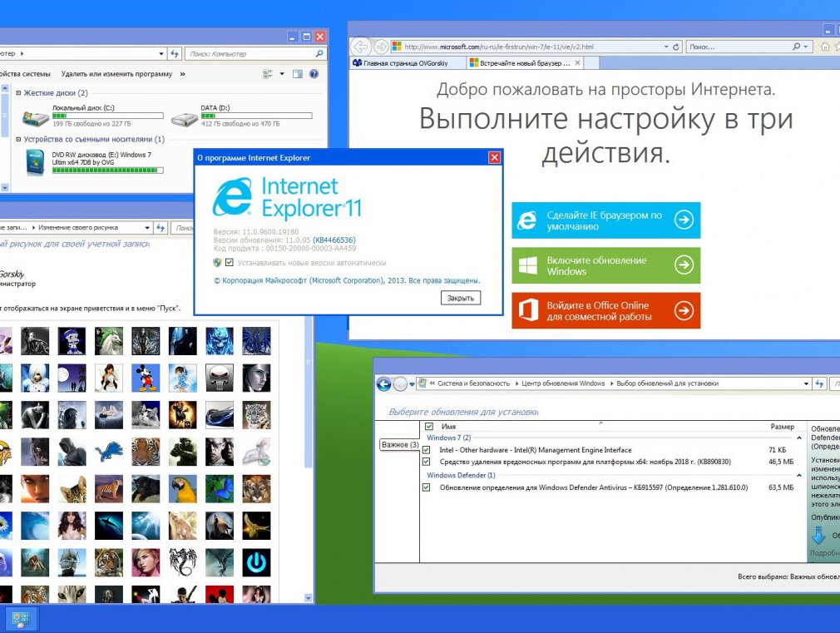Toggle 'Устанавливать новые версии автоматически' checkbox

pos(230,263)
